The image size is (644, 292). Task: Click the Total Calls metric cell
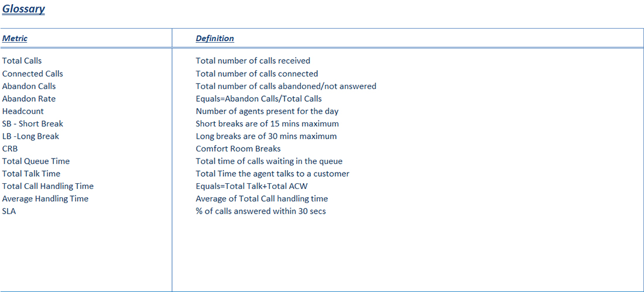point(22,61)
